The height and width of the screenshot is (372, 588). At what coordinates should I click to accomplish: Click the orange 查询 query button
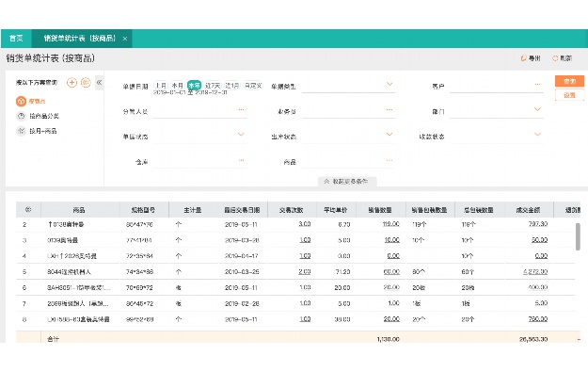coord(569,81)
